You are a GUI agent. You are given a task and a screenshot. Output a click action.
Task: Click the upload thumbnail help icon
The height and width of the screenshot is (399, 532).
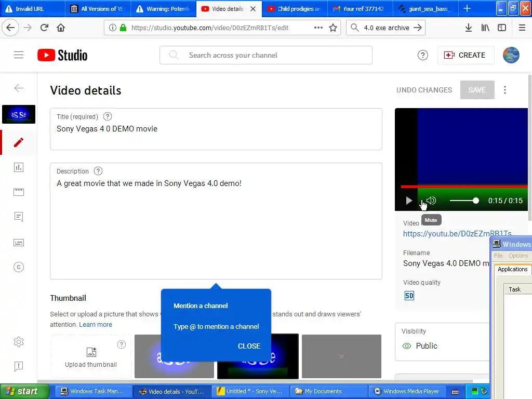click(122, 345)
